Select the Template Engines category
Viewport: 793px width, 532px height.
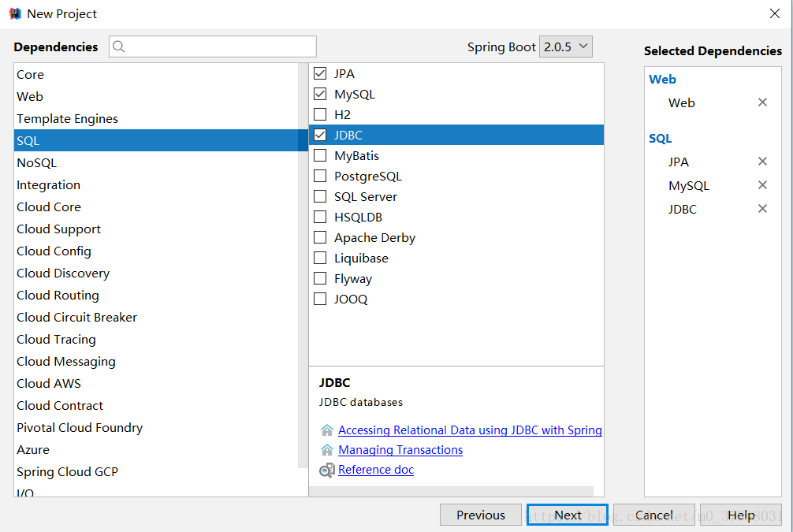tap(156, 119)
